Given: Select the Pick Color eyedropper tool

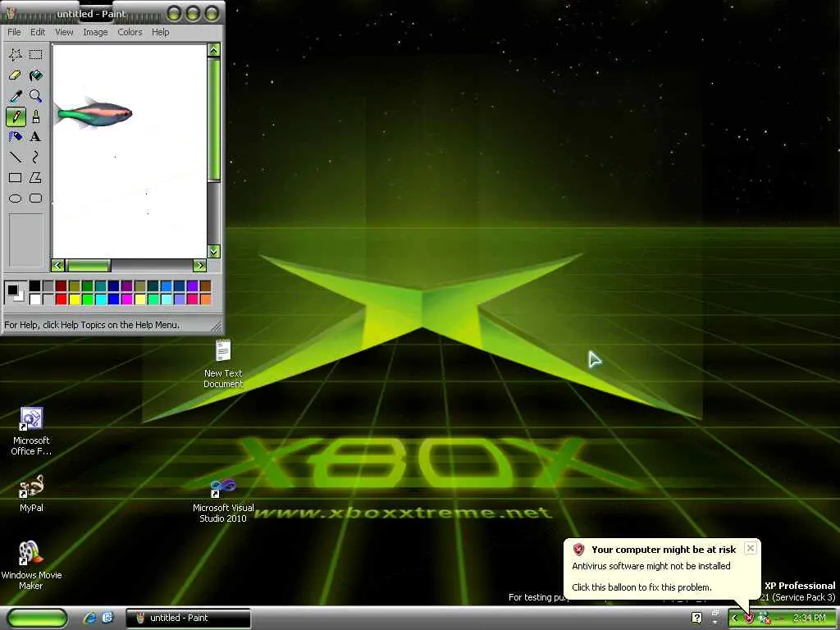Looking at the screenshot, I should tap(15, 96).
